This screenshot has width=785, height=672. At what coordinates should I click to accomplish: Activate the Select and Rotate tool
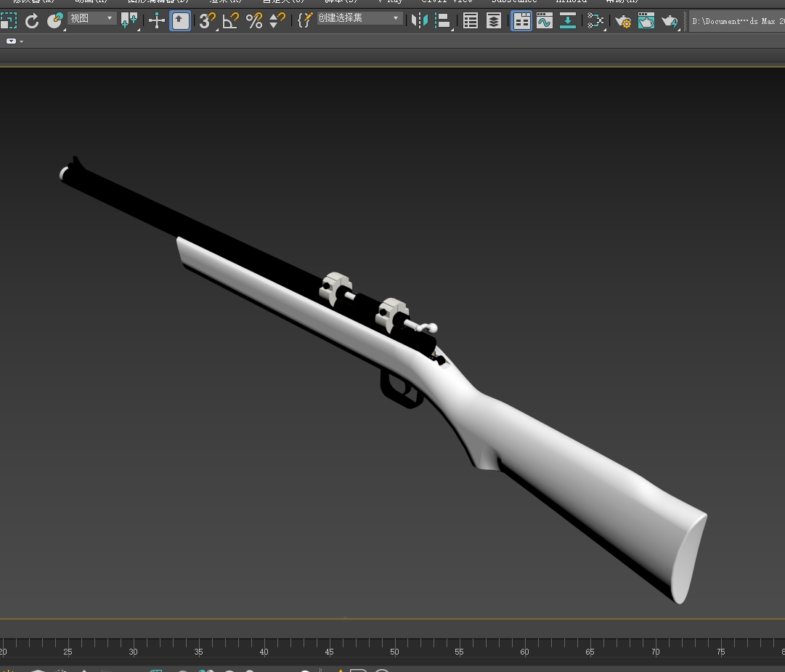click(32, 21)
